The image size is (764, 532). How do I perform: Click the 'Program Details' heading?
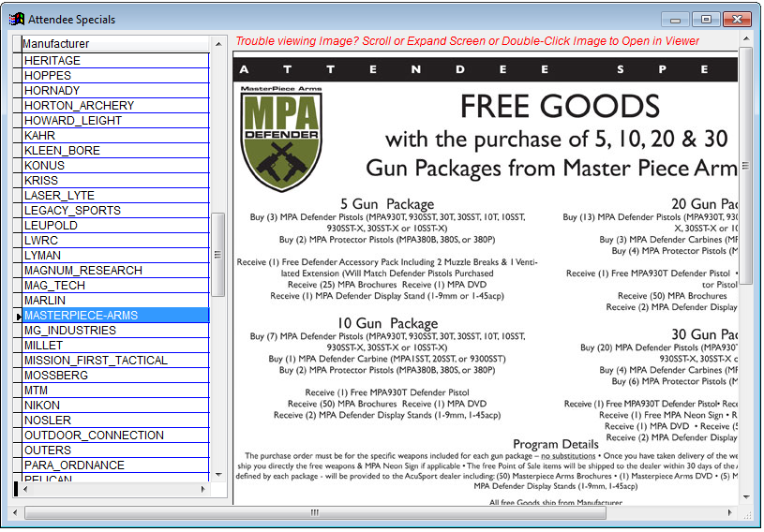556,444
